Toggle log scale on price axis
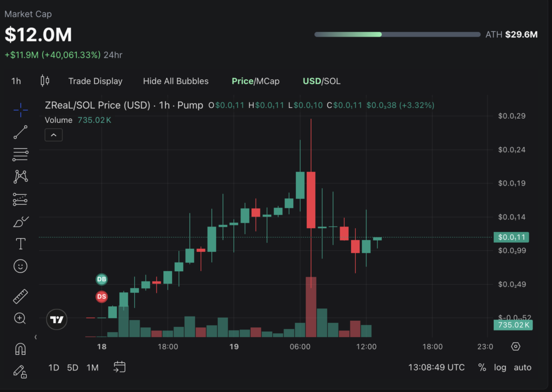This screenshot has height=392, width=552. pyautogui.click(x=500, y=367)
